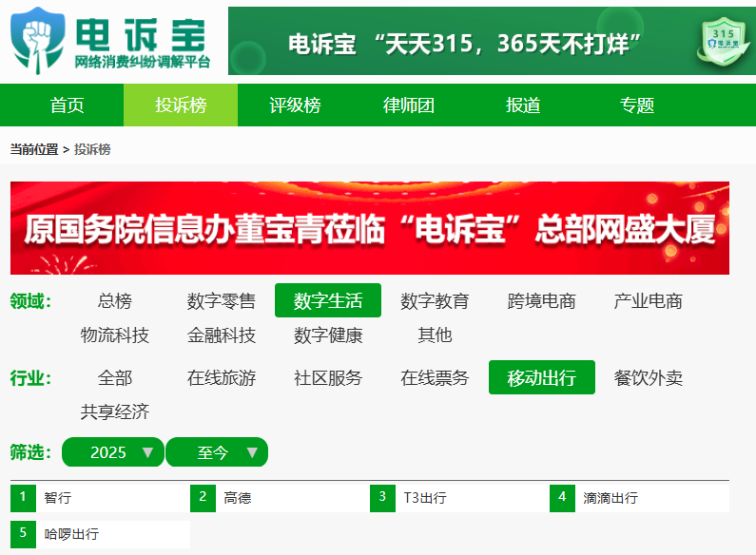Select the 物流科技 field filter
Image resolution: width=756 pixels, height=555 pixels.
(x=115, y=335)
